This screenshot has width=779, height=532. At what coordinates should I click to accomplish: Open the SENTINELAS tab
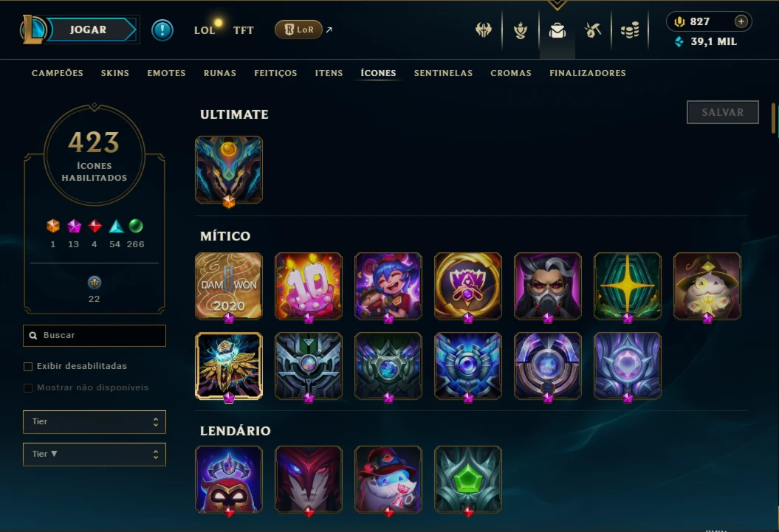pyautogui.click(x=443, y=73)
